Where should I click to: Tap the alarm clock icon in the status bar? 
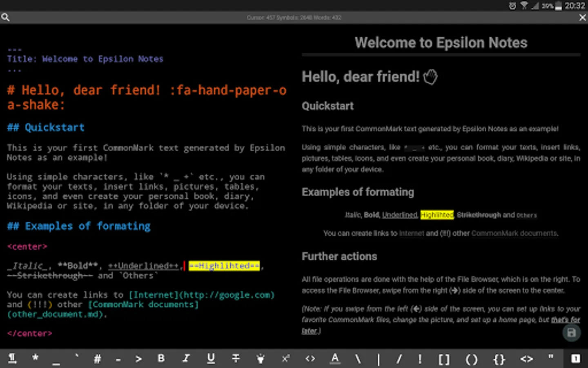coord(512,6)
